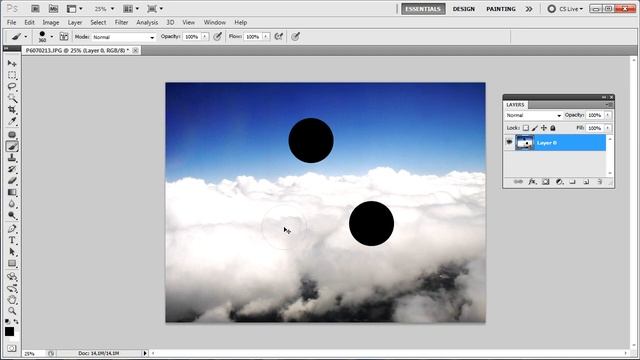Open the layer blend mode dropdown
This screenshot has height=360, width=640.
(533, 116)
